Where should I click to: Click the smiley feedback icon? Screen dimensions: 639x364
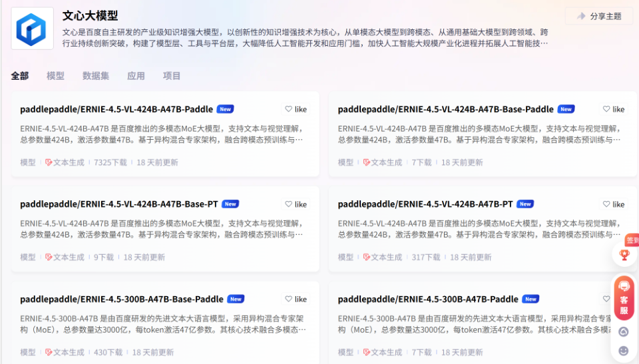624,351
